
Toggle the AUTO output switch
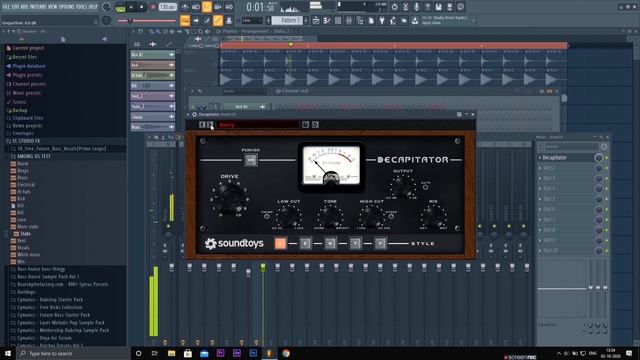[425, 187]
